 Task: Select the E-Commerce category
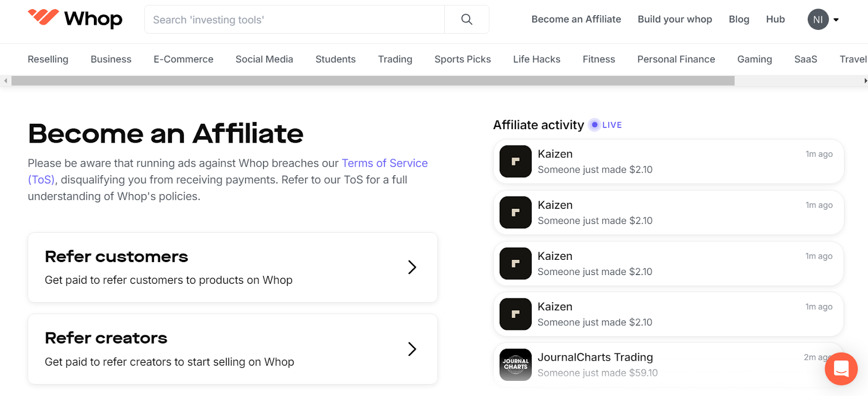tap(183, 59)
